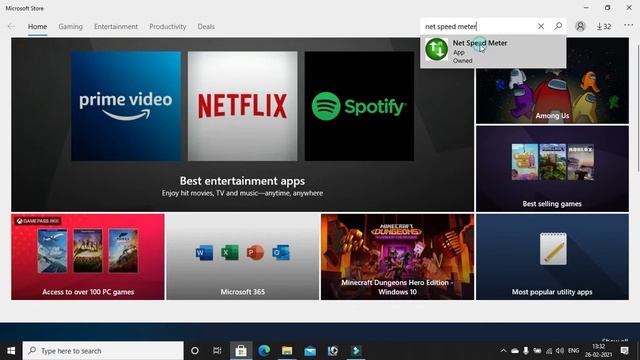Click the OneDrive cloud tray icon
The image size is (640, 360).
pos(515,351)
